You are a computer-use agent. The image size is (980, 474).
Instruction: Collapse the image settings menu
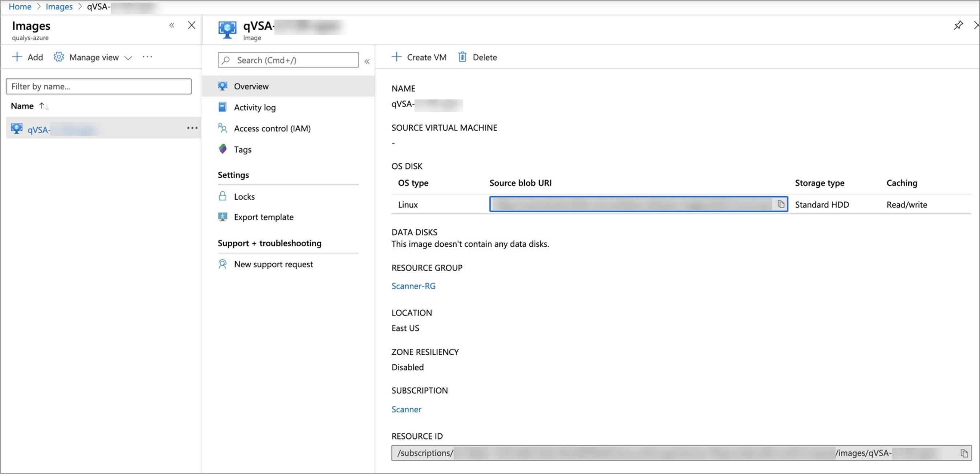tap(366, 61)
